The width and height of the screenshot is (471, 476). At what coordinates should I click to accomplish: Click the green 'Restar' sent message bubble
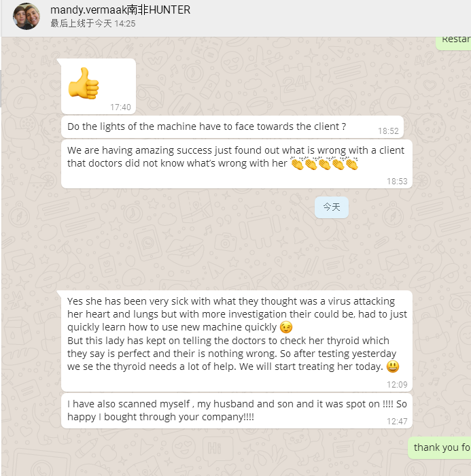point(453,43)
